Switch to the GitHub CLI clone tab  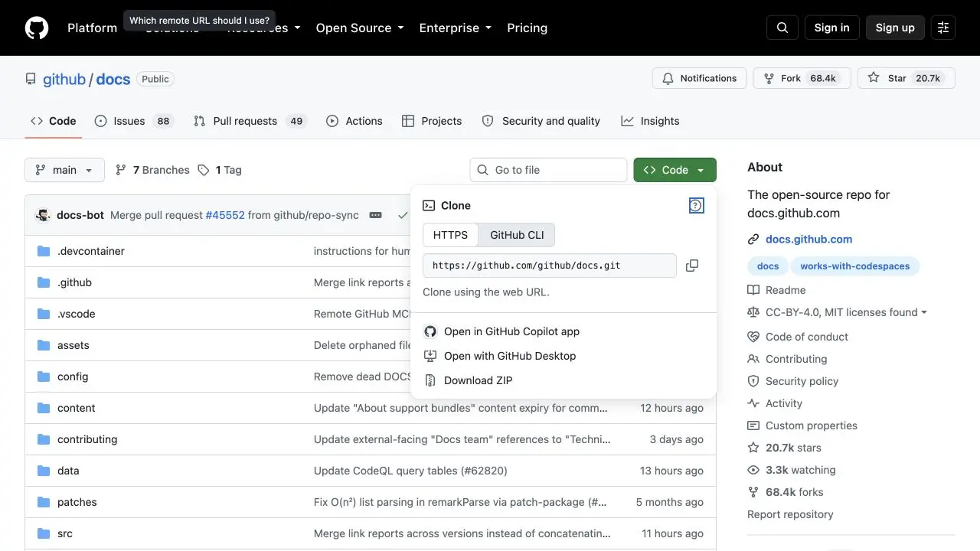pos(517,235)
